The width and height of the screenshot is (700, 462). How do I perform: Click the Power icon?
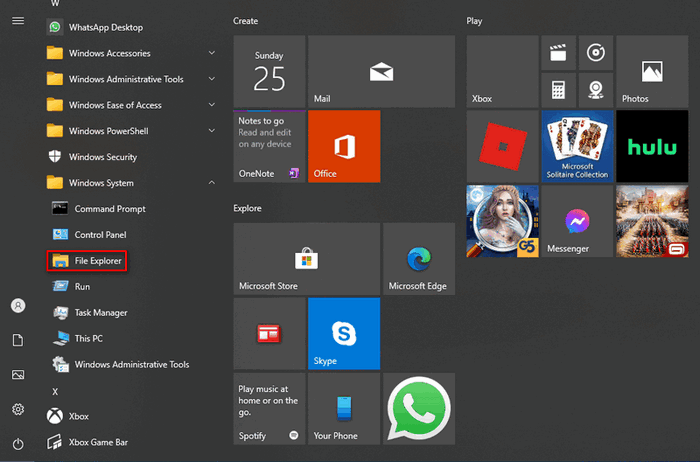tap(18, 444)
